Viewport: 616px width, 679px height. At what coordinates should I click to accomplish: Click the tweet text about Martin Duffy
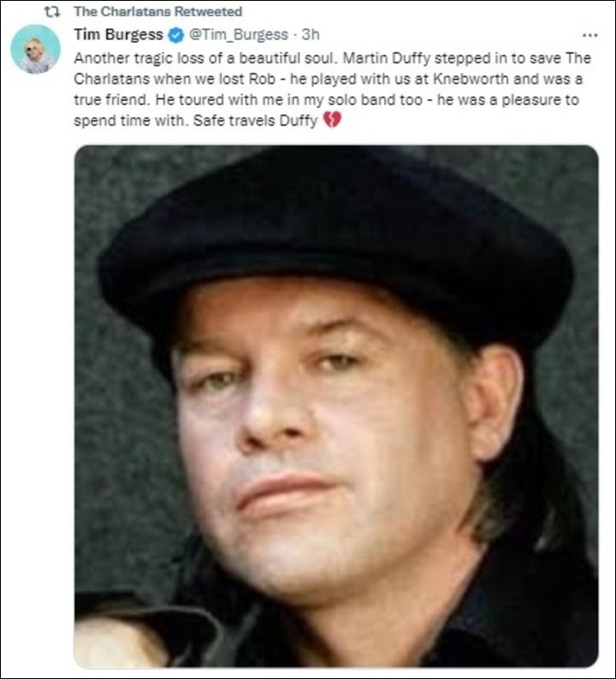coord(332,89)
